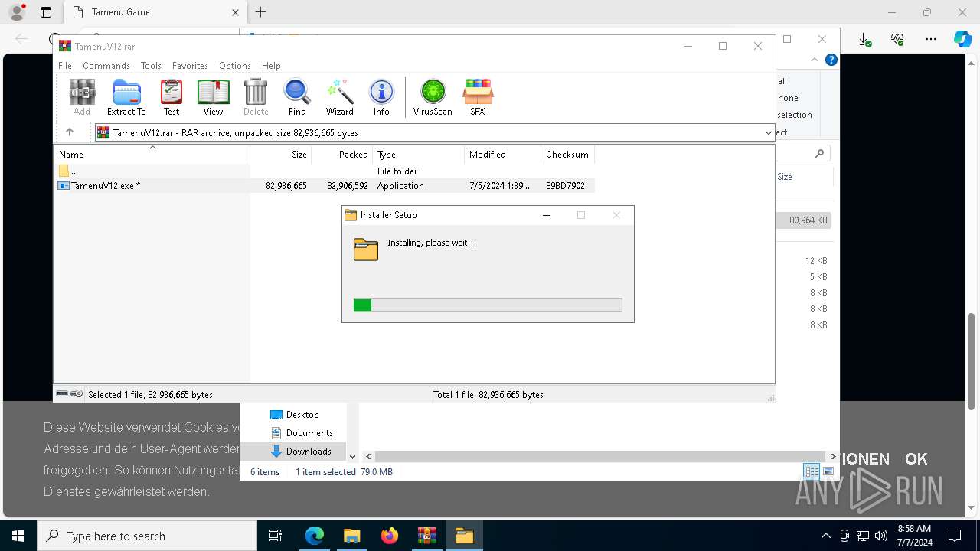Open the notification center
The height and width of the screenshot is (551, 980).
(955, 536)
